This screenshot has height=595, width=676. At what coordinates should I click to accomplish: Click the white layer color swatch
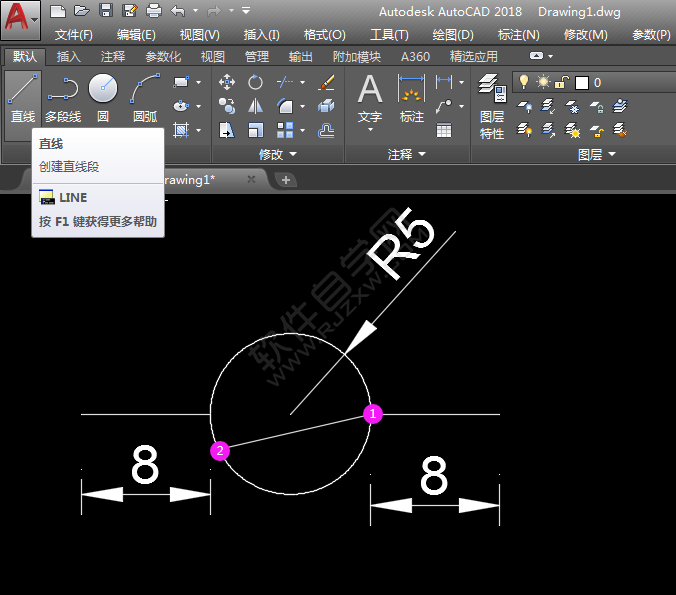coord(582,82)
